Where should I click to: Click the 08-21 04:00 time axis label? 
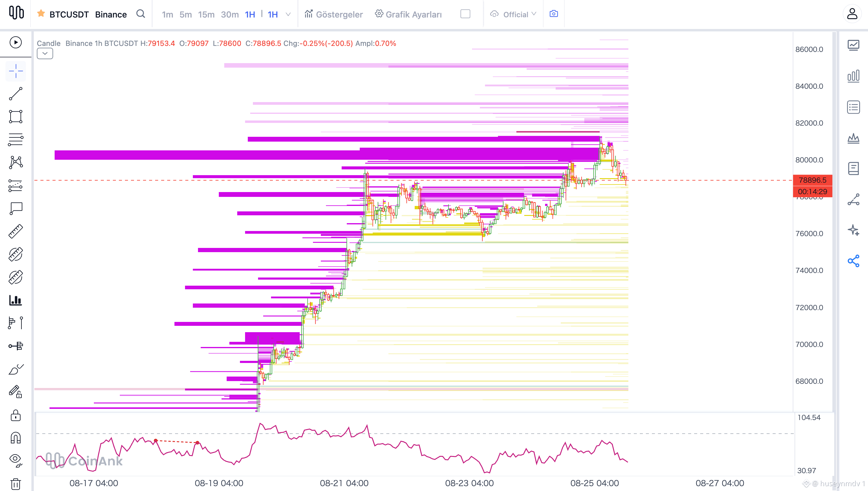(x=344, y=483)
